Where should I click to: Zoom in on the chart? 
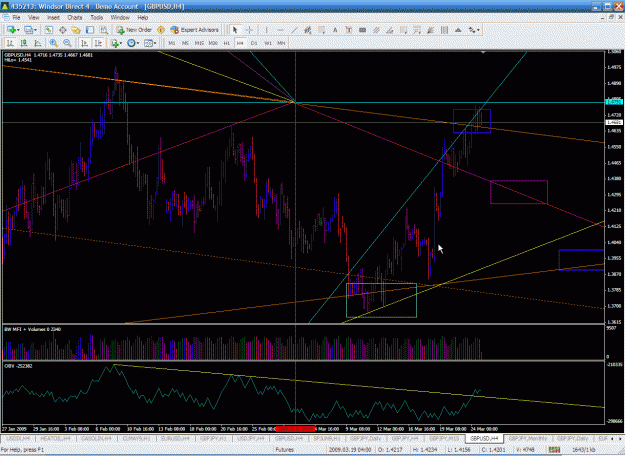(53, 43)
